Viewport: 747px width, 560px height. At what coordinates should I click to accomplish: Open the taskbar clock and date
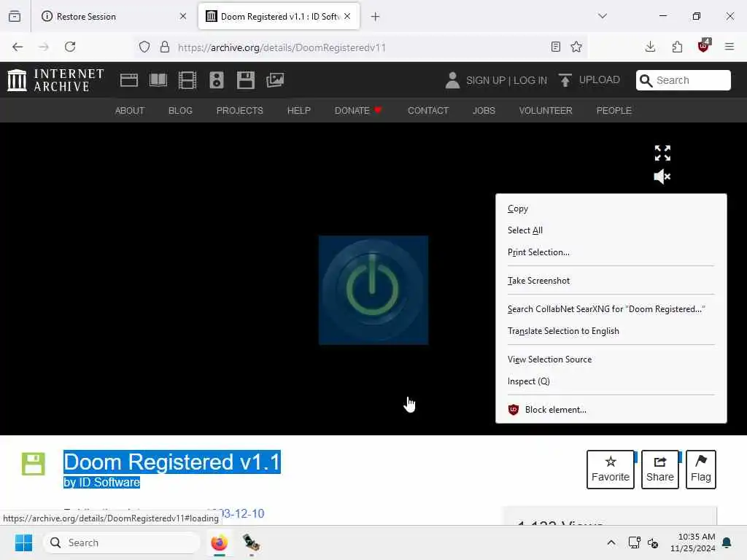693,542
